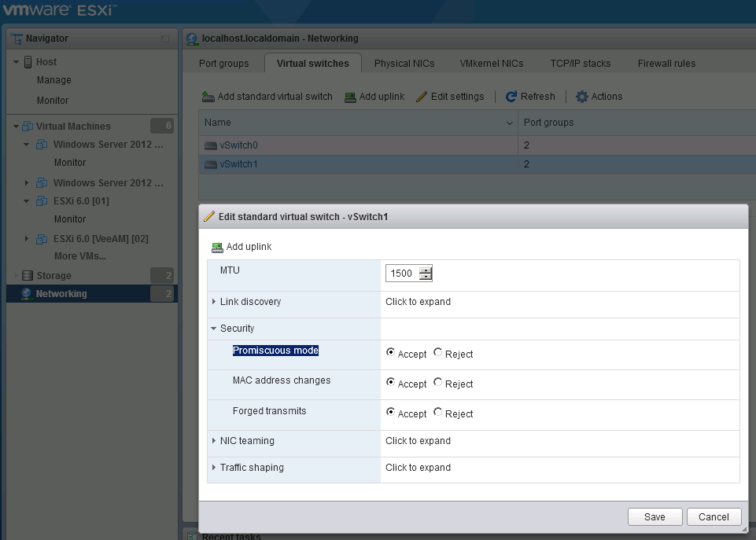
Task: Click the first Windows Server 2012 VM icon
Action: 42,145
